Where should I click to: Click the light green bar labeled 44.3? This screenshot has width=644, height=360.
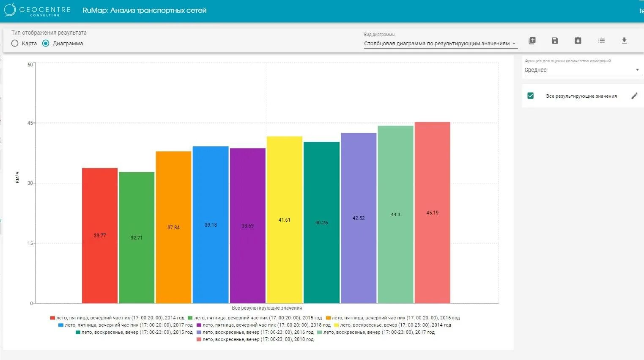click(x=395, y=214)
